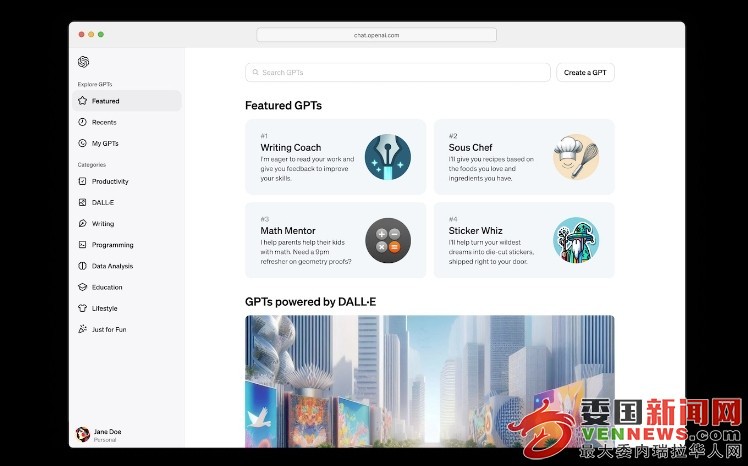748x466 pixels.
Task: Click the #1 rank on Writing Coach
Action: 264,136
